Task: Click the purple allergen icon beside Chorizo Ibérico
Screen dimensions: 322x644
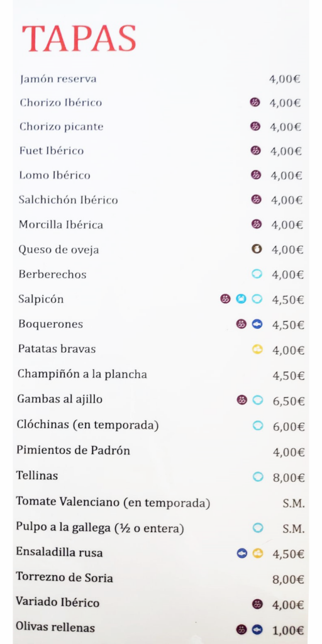Action: pyautogui.click(x=255, y=103)
